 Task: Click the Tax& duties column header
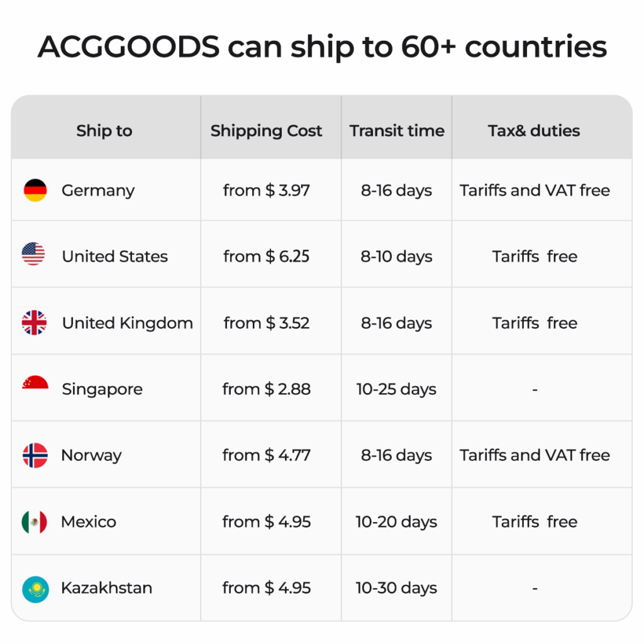[x=534, y=131]
